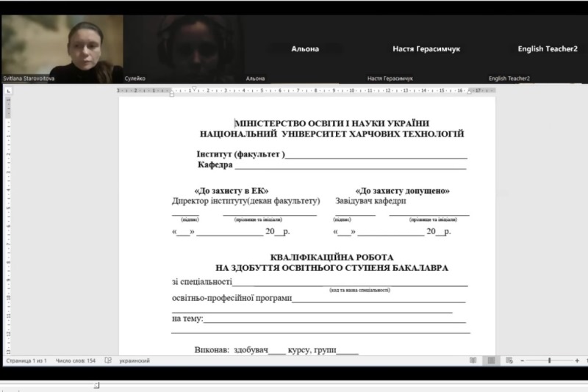This screenshot has width=588, height=392.
Task: Click the '(код та назва спеціальності)' caption
Action: coord(359,290)
